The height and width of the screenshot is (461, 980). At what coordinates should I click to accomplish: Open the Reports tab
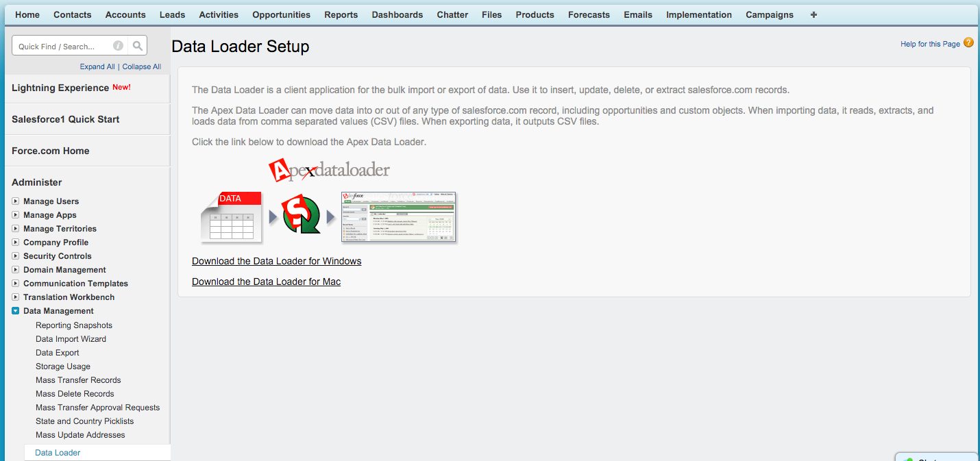click(341, 14)
